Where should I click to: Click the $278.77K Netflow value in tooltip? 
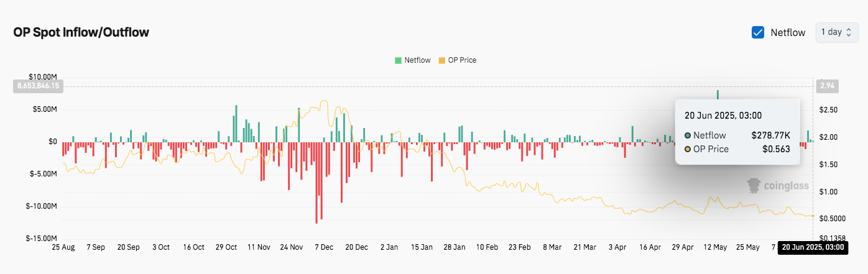pos(770,135)
